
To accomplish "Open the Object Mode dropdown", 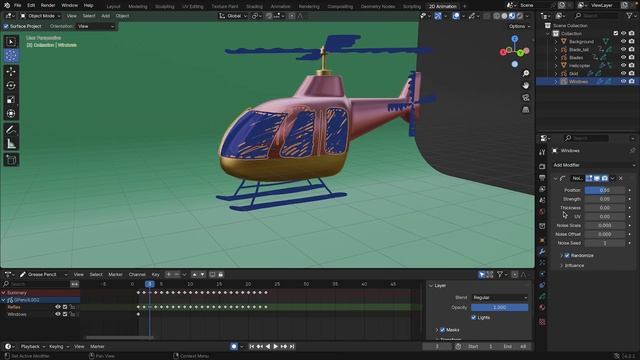I will coord(40,16).
